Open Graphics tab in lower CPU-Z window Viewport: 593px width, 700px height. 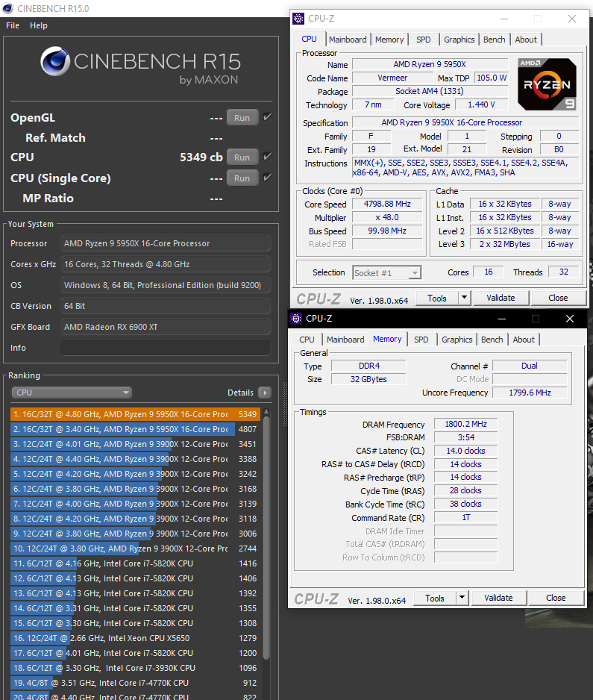click(x=457, y=340)
